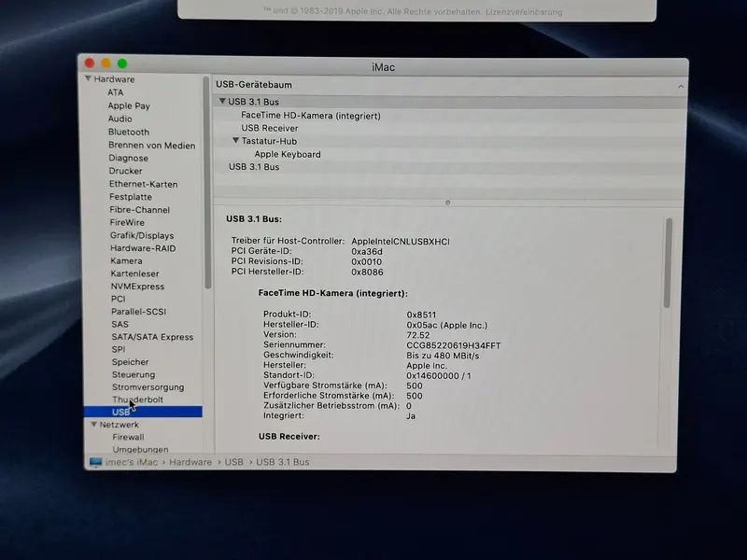
Task: Click USB 3.1 Bus in the path bar
Action: (283, 462)
